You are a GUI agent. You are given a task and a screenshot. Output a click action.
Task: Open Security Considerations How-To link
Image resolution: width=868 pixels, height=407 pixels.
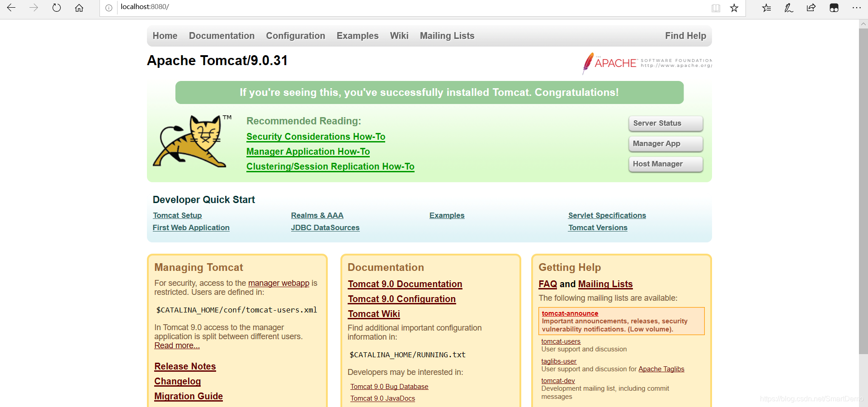(316, 137)
